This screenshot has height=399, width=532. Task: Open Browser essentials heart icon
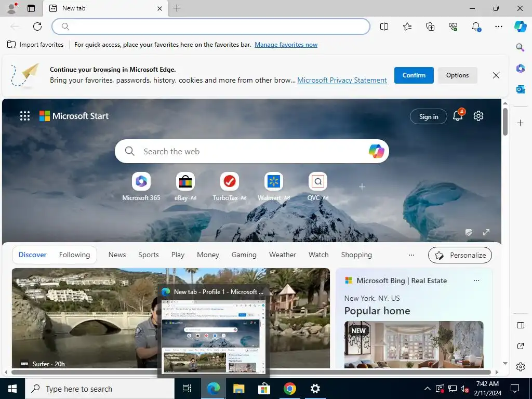pos(453,26)
